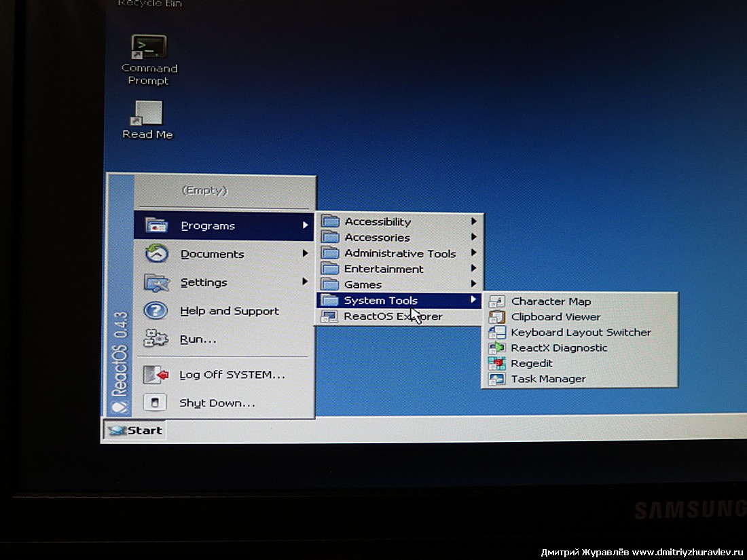
Task: Select the Shut Down... label
Action: (217, 403)
